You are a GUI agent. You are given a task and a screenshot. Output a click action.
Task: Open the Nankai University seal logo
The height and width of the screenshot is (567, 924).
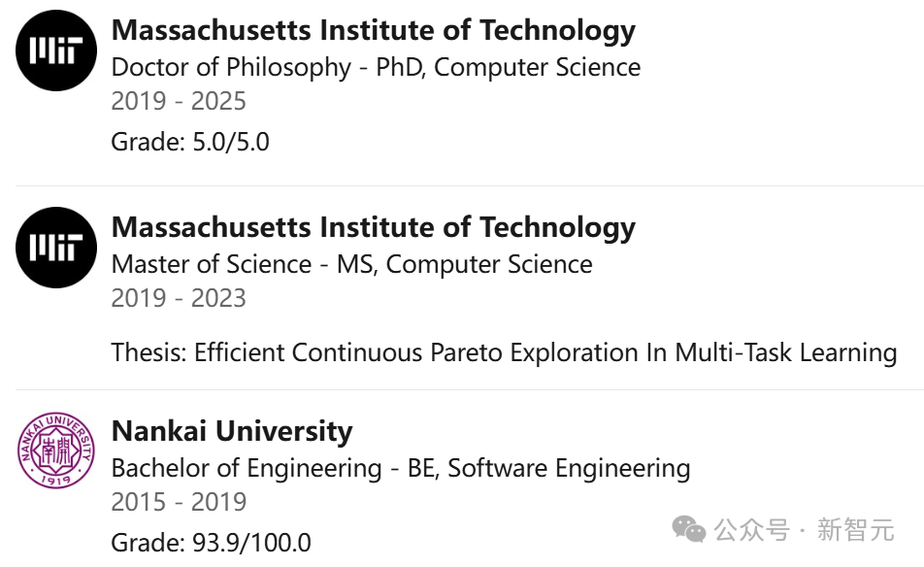point(56,450)
